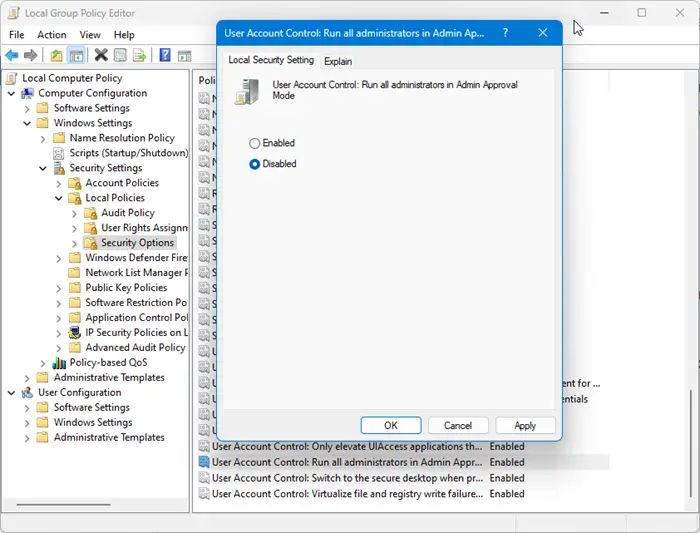Click the Account Policies folder icon
Screen dimensions: 700x533
[75, 183]
